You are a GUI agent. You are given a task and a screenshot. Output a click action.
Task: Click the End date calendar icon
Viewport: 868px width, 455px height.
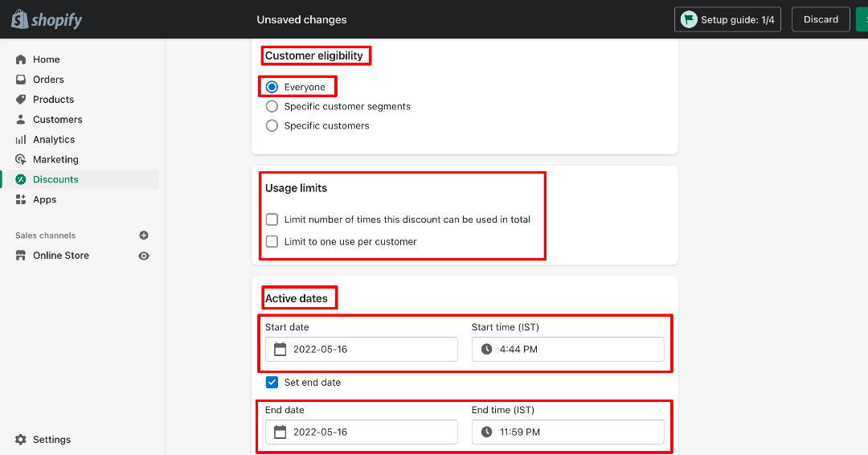tap(280, 432)
